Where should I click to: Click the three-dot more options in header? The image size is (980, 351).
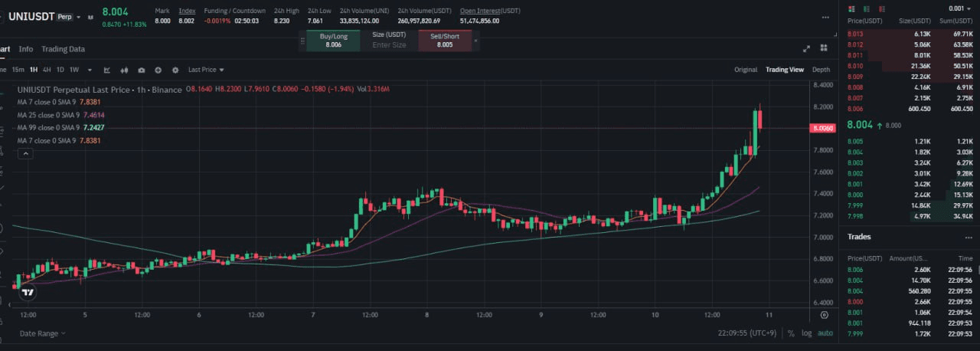tap(825, 17)
